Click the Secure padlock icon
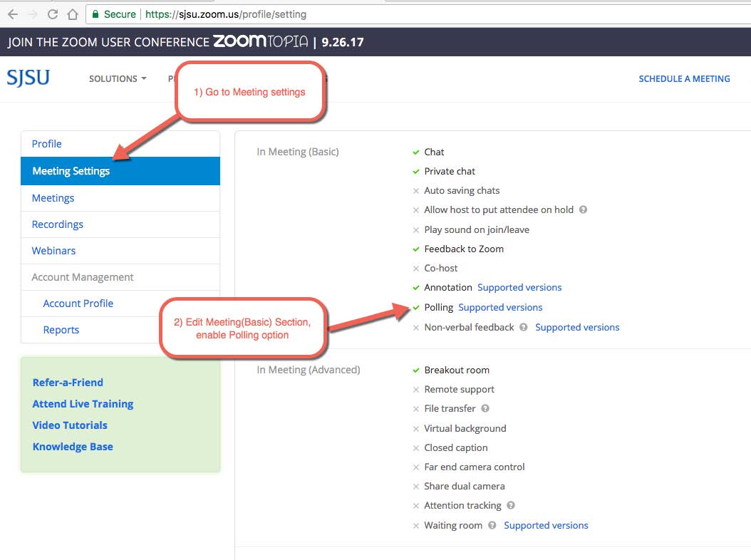The image size is (751, 560). point(95,14)
